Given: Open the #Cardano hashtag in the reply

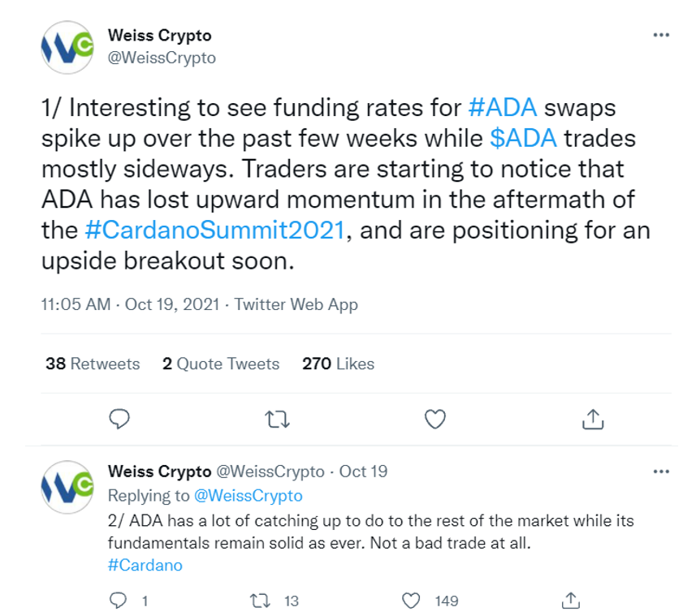Looking at the screenshot, I should tap(145, 565).
